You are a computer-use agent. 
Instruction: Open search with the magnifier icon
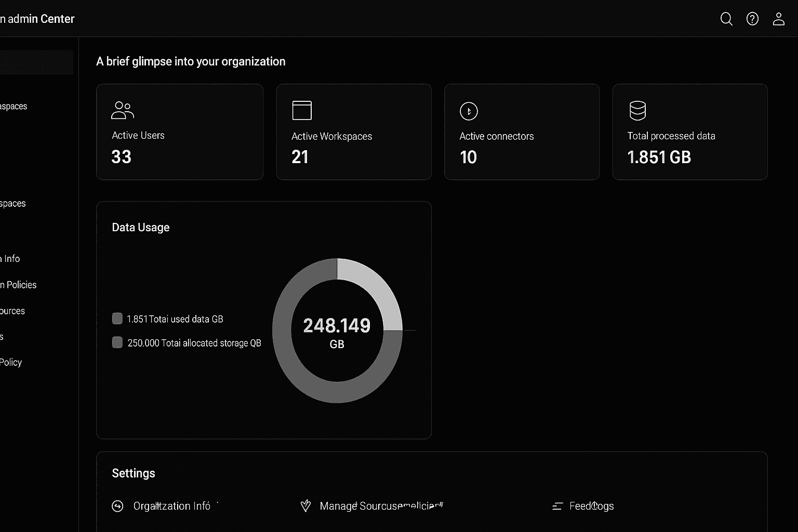[726, 19]
